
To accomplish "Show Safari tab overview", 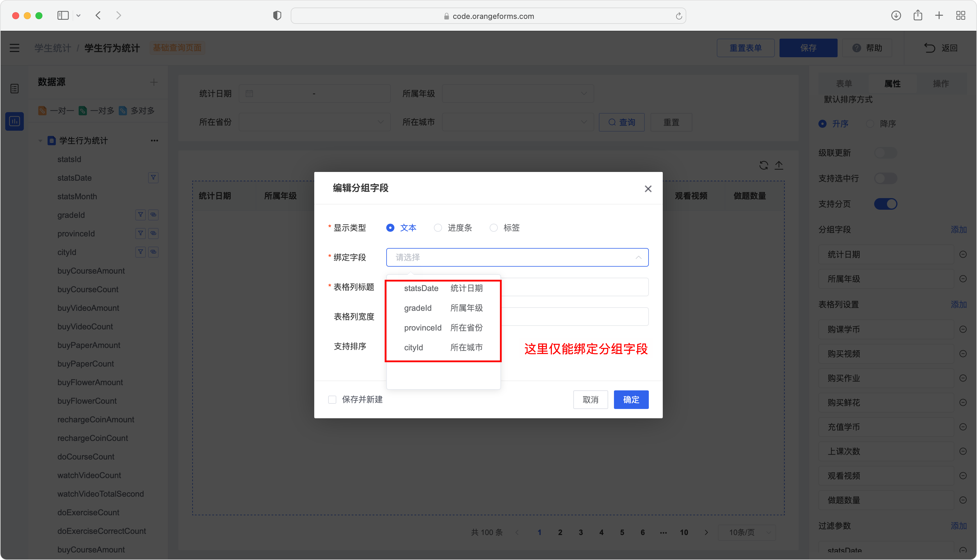I will point(960,15).
